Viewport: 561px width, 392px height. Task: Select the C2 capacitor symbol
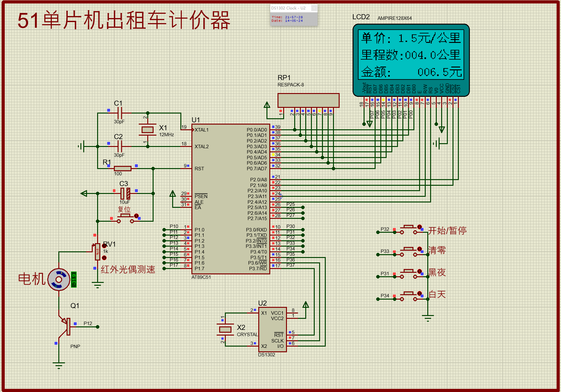click(120, 146)
